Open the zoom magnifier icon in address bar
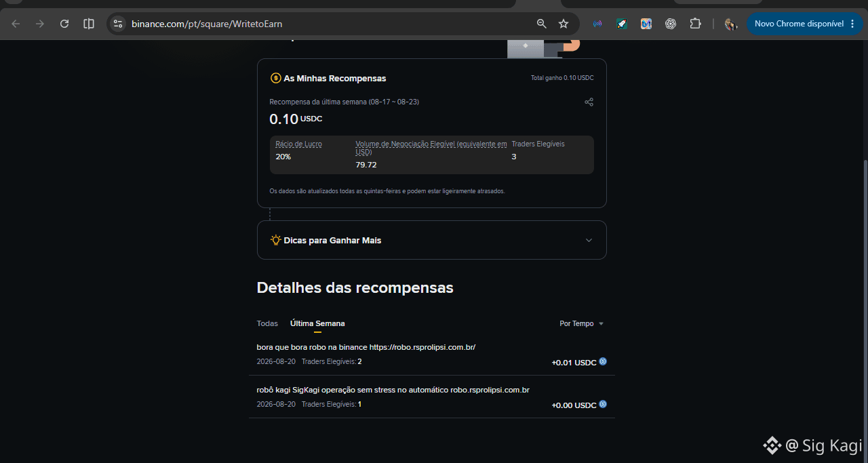 [542, 24]
